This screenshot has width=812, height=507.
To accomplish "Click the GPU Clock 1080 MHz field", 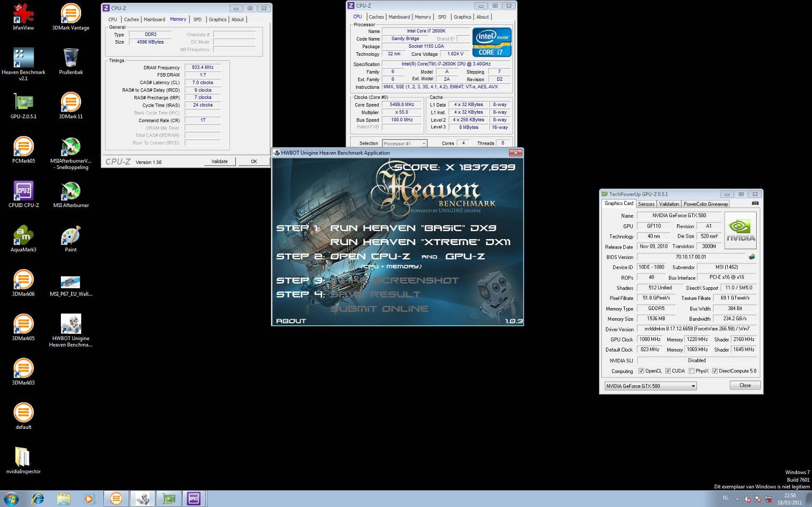I will tap(650, 339).
